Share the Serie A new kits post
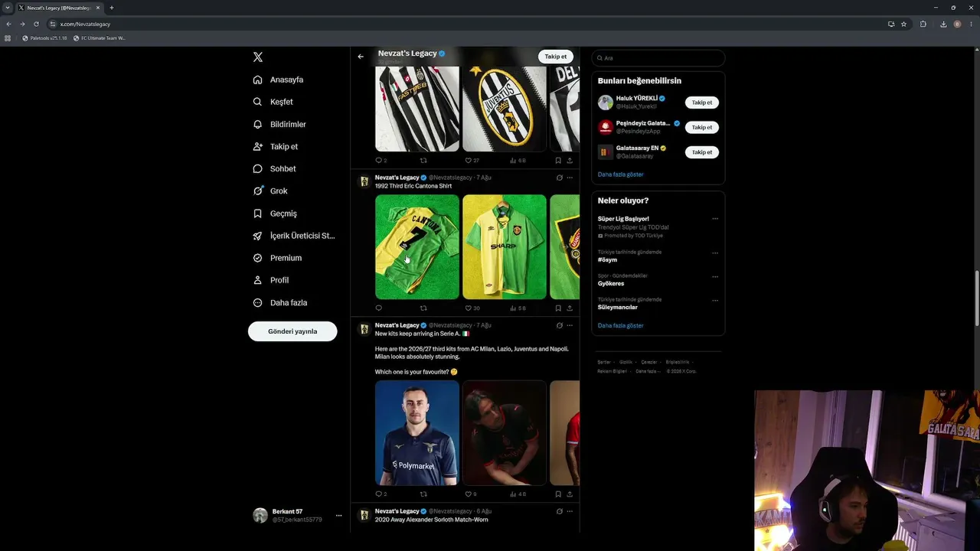Viewport: 980px width, 551px height. click(x=570, y=494)
